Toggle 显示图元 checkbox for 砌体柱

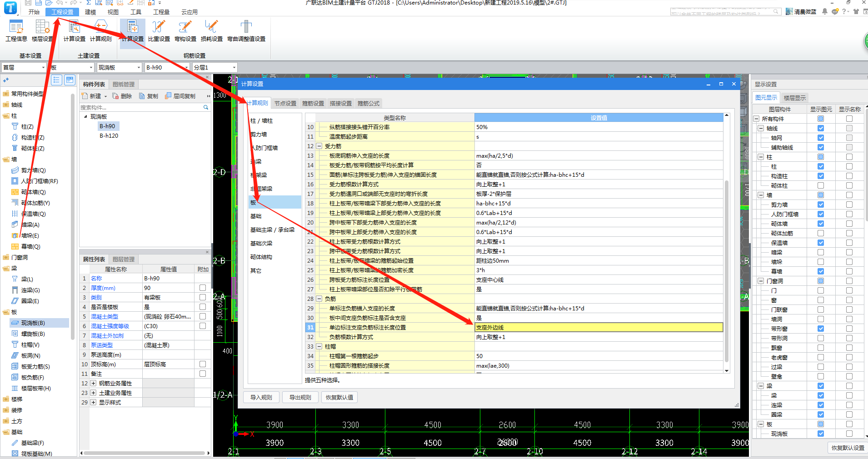click(821, 185)
